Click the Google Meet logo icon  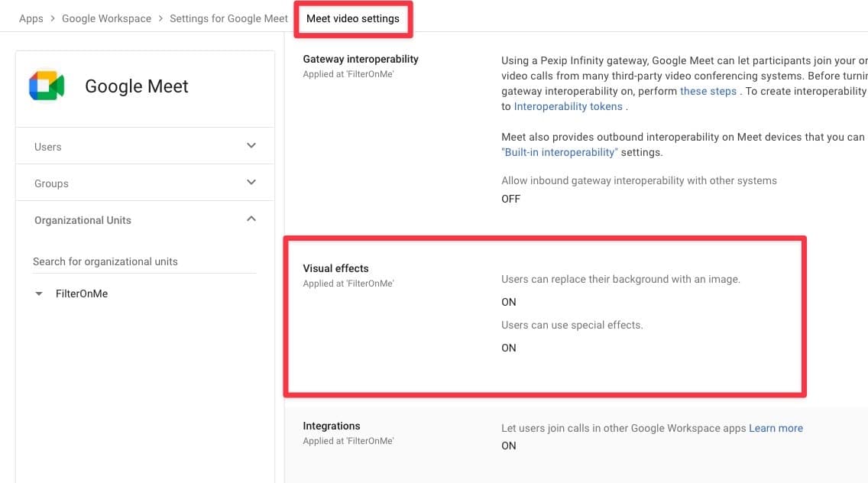coord(47,86)
